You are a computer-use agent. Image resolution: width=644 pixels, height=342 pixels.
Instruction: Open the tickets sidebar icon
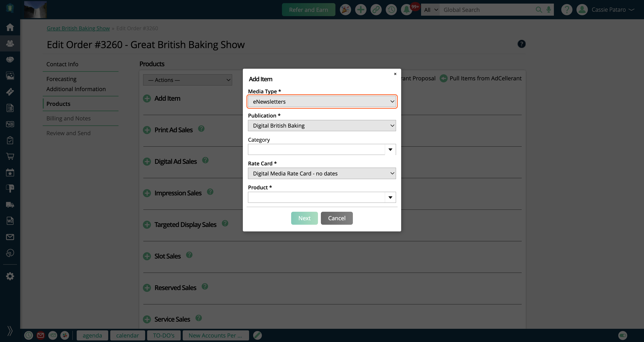(10, 92)
